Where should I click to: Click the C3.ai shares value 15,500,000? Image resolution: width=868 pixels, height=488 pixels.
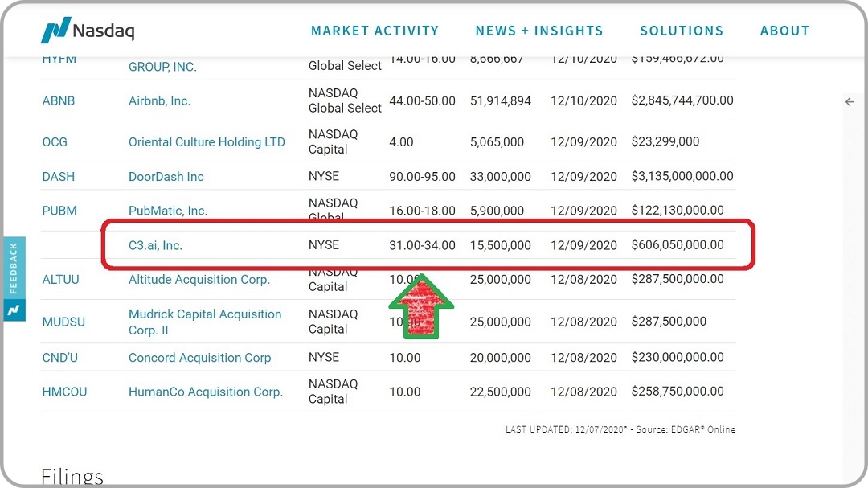tap(501, 245)
